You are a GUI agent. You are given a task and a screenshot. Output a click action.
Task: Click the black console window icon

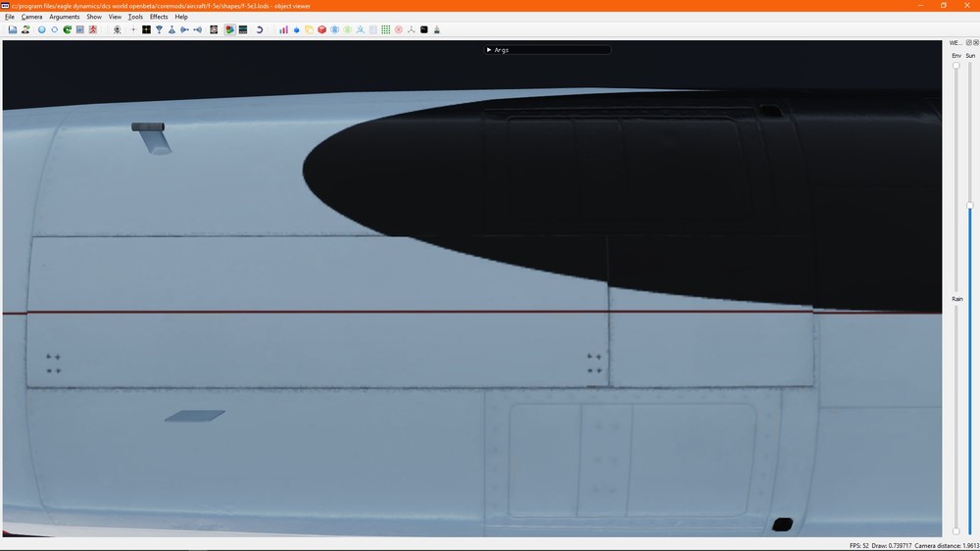click(x=423, y=29)
